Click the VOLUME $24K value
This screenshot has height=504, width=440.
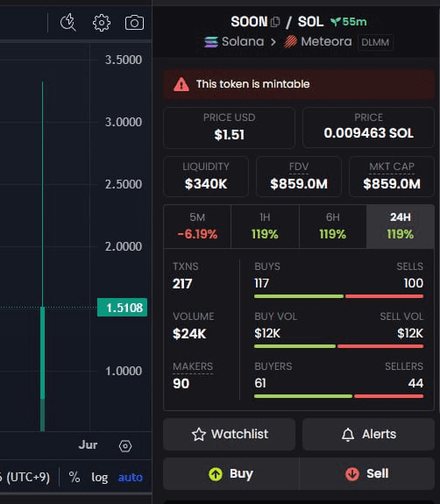[x=189, y=334]
